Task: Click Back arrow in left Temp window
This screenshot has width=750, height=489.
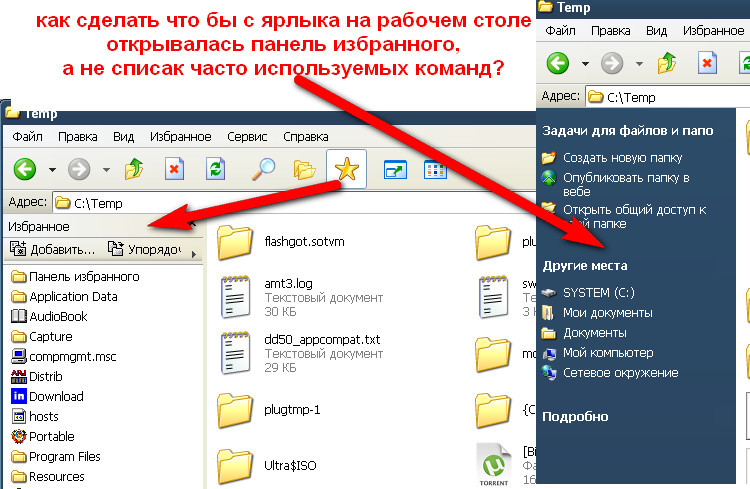Action: [25, 169]
